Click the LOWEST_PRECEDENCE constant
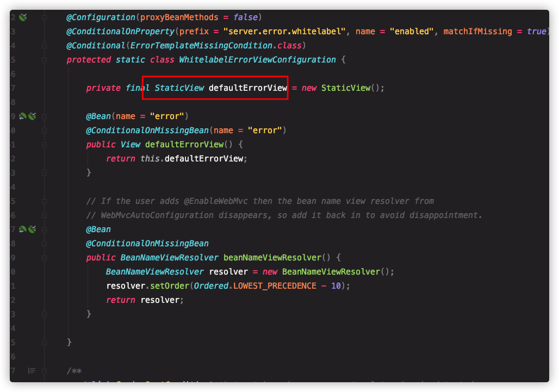The height and width of the screenshot is (392, 559). 275,286
